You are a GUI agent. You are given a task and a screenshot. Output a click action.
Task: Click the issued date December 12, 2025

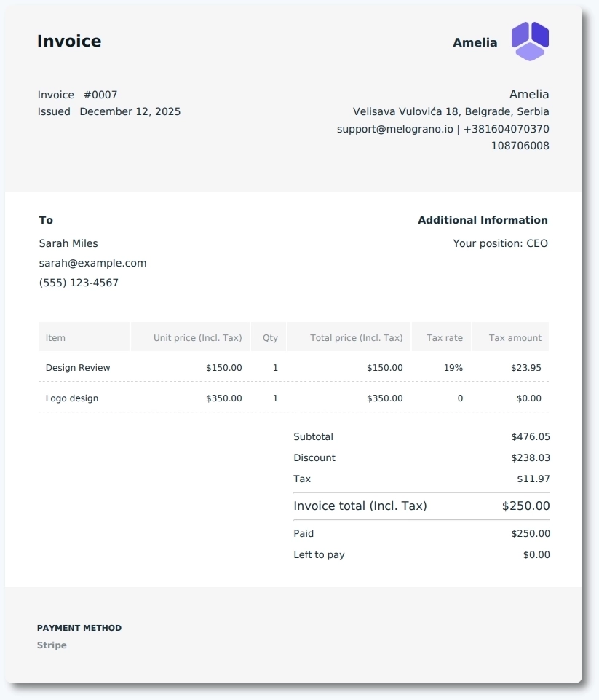130,111
